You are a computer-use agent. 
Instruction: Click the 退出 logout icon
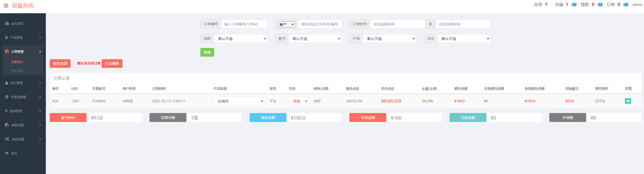tap(7, 153)
